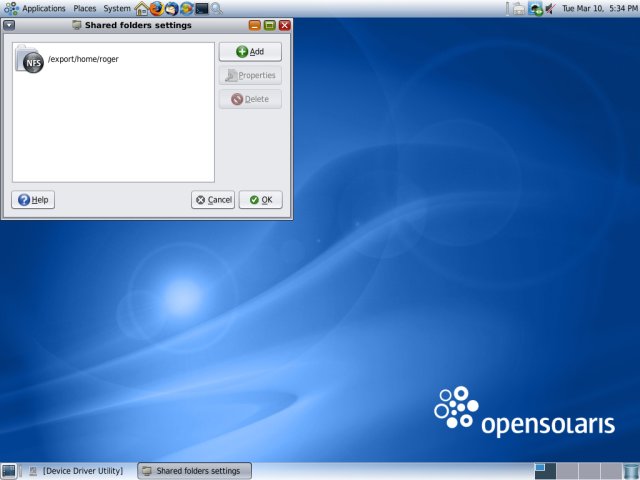640x480 pixels.
Task: Switch to the first workspace
Action: 545,471
